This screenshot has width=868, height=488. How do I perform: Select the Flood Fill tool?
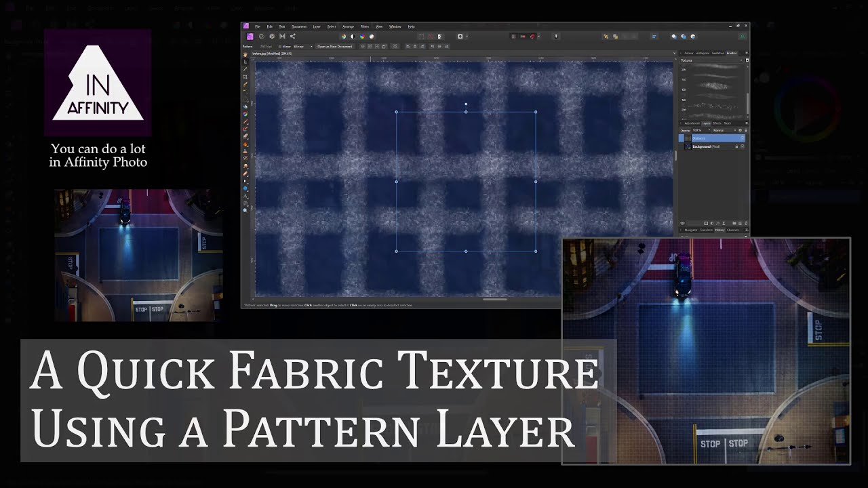click(245, 107)
